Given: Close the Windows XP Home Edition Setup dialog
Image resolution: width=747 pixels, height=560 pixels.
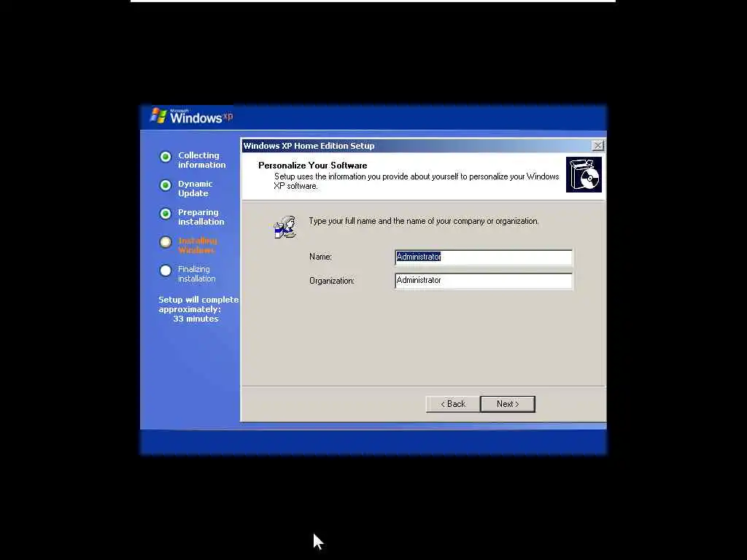Looking at the screenshot, I should pos(597,146).
